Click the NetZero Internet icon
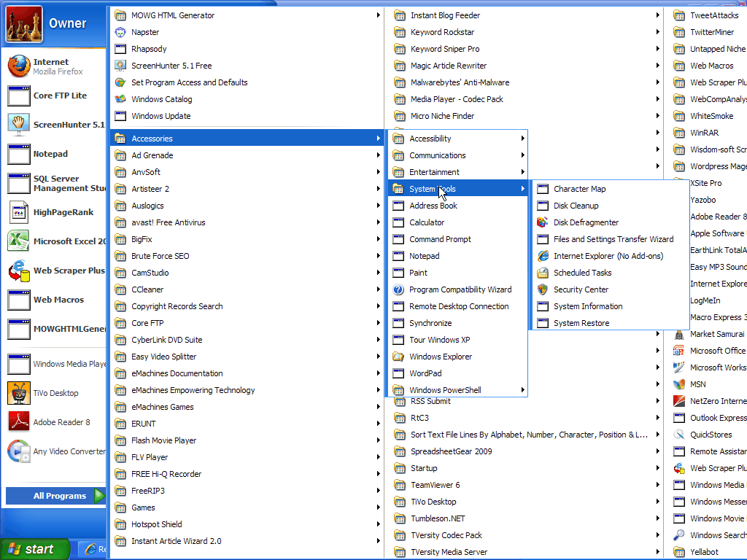 [679, 402]
